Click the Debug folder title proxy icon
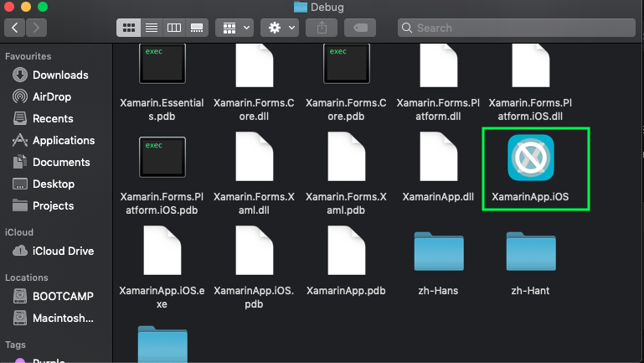The height and width of the screenshot is (363, 644). pos(301,7)
